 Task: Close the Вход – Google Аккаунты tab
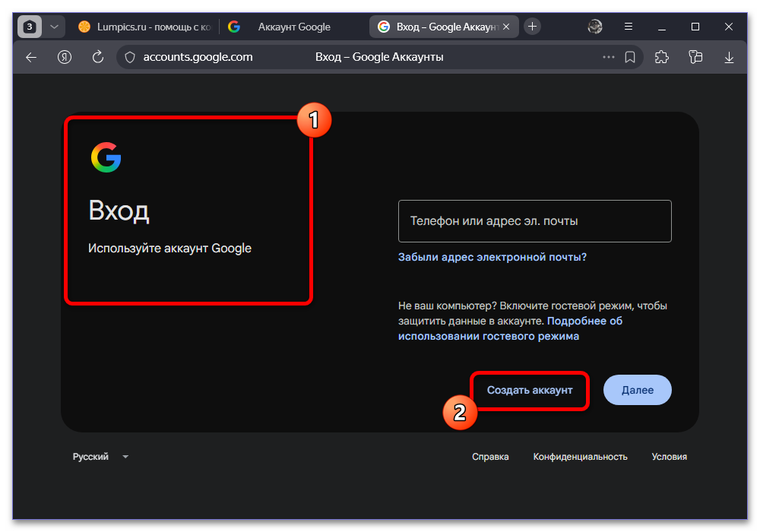pos(506,27)
